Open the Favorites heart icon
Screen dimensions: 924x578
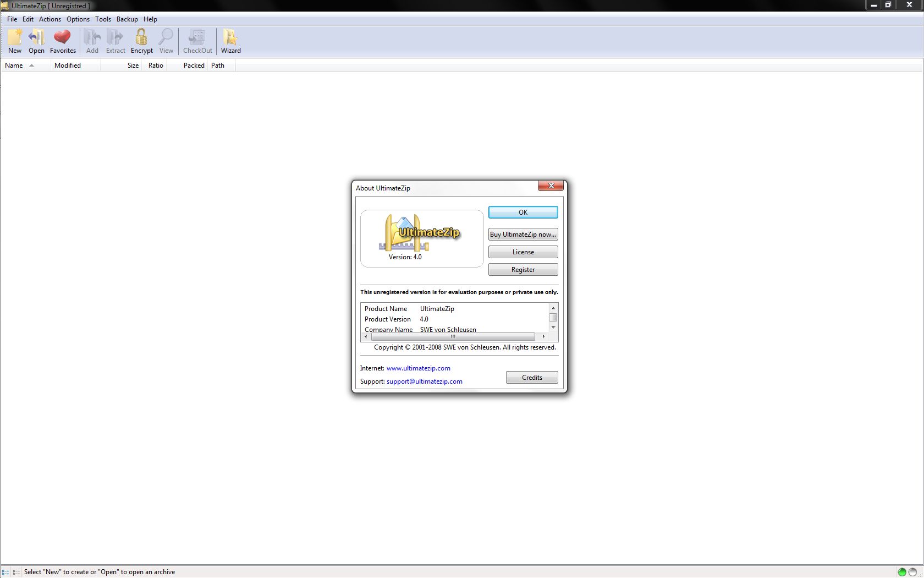(x=63, y=41)
